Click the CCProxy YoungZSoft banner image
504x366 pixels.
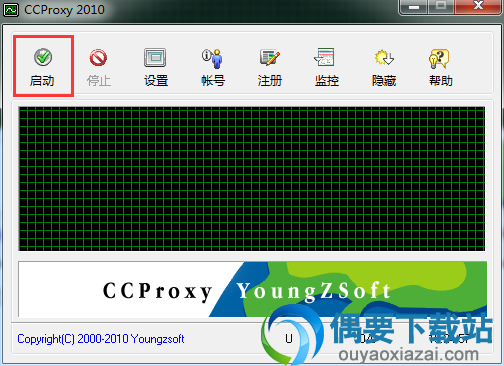(252, 289)
